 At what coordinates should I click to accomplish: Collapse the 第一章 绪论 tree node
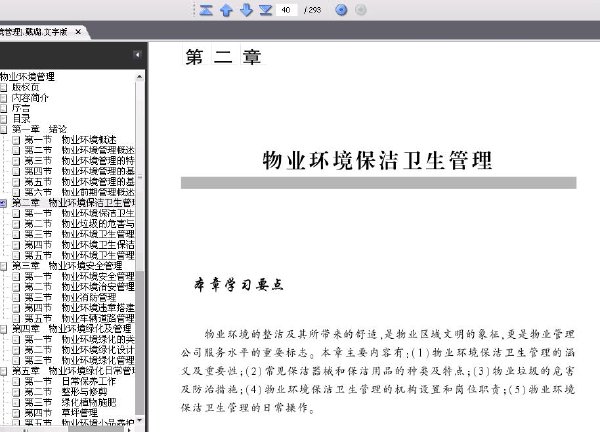3,129
